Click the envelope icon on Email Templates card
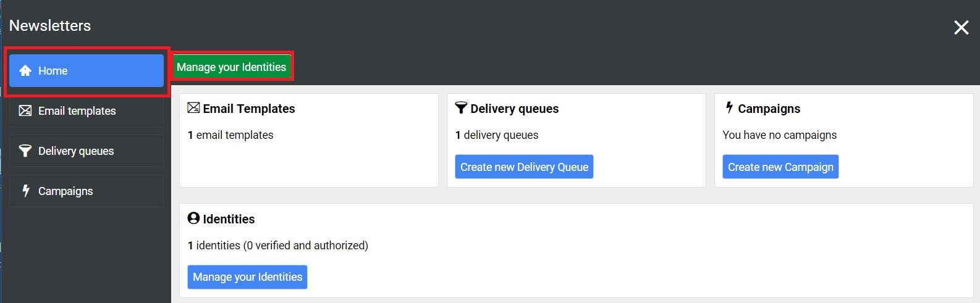 click(x=193, y=108)
